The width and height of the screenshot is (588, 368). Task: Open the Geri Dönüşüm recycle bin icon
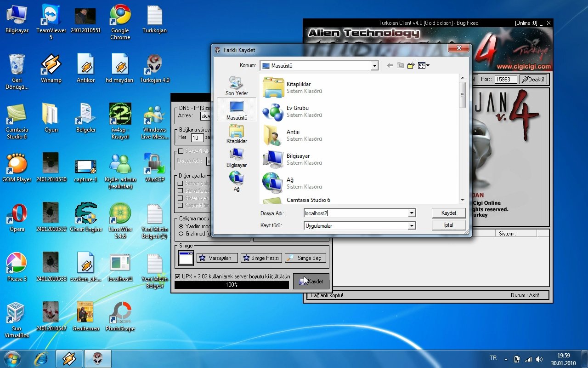17,71
